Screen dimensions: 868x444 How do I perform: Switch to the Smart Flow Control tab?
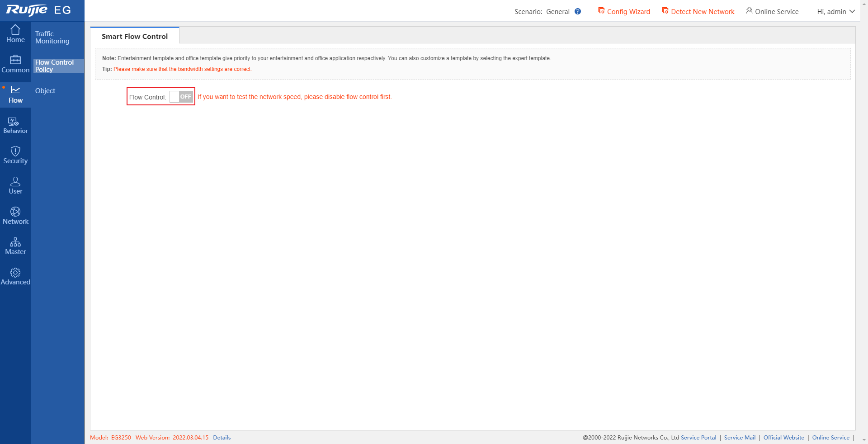pyautogui.click(x=135, y=36)
